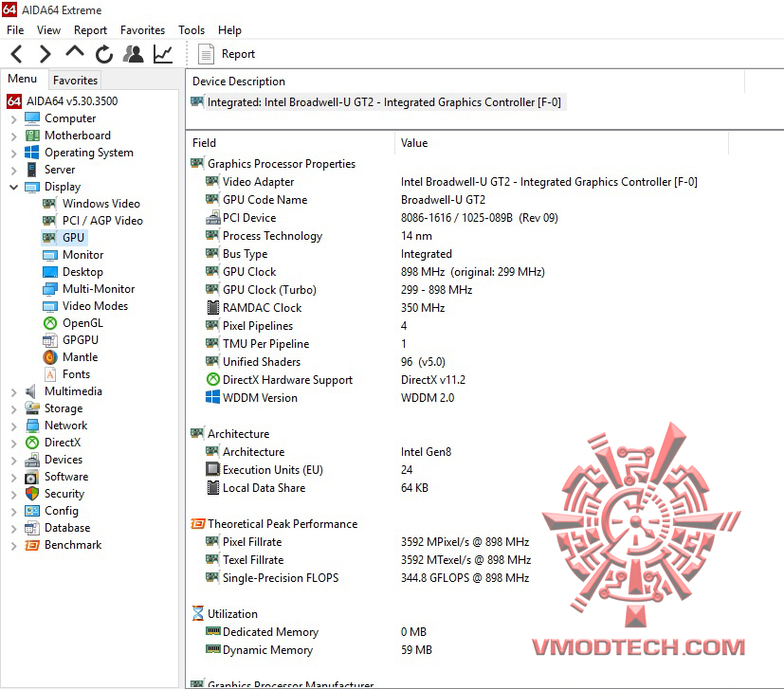Click the Motherboard chip icon

32,136
